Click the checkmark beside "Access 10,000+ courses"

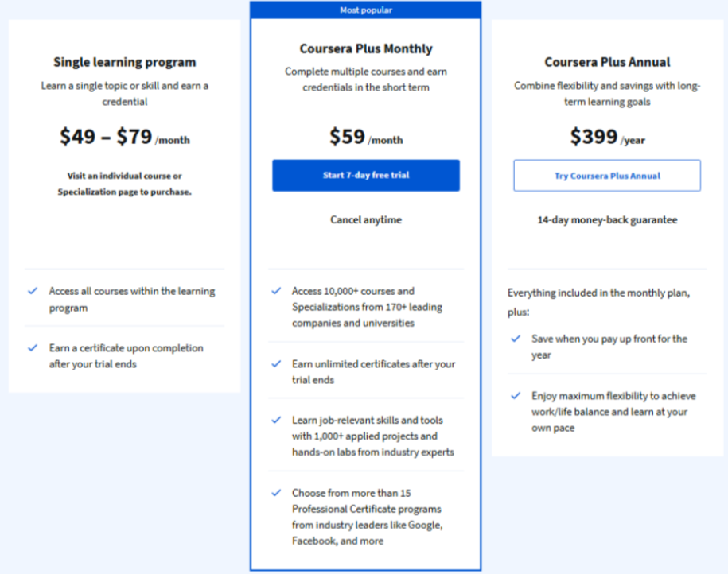[276, 291]
